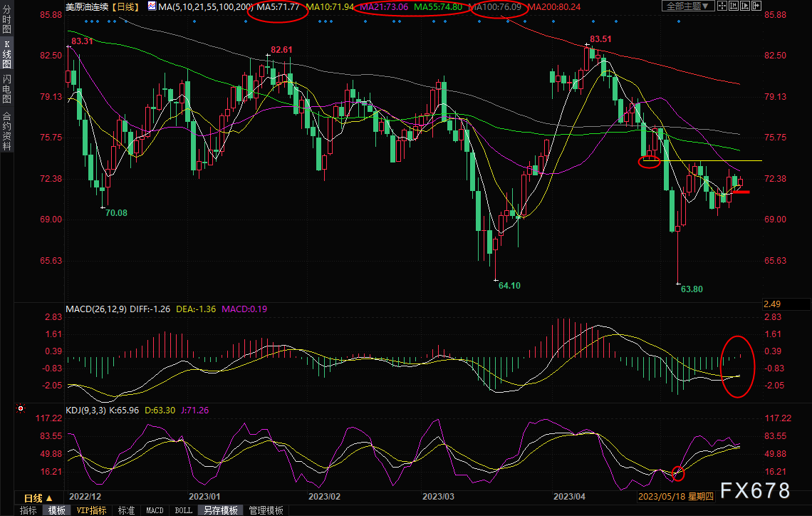The height and width of the screenshot is (516, 812).
Task: Click the 2023/01 date axis label
Action: tap(204, 496)
